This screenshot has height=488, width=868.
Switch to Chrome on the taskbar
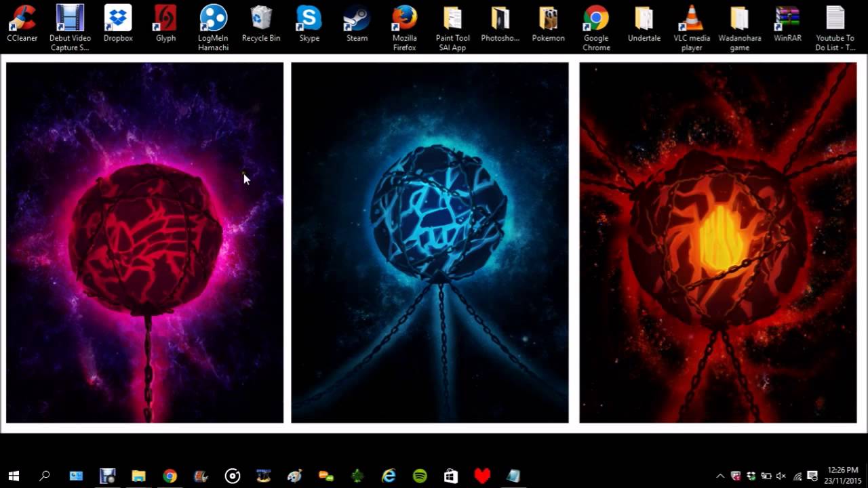pyautogui.click(x=170, y=476)
